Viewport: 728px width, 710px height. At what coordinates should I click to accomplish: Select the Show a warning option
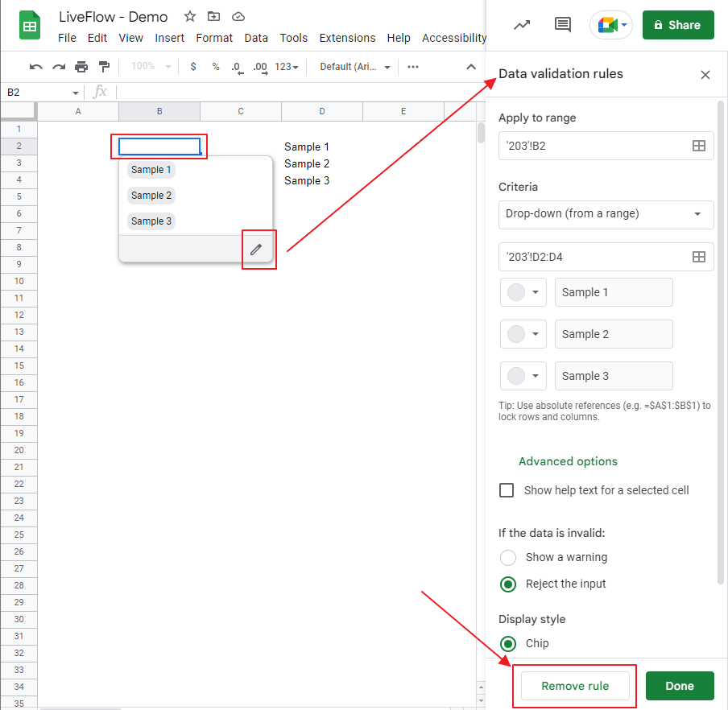click(x=508, y=557)
